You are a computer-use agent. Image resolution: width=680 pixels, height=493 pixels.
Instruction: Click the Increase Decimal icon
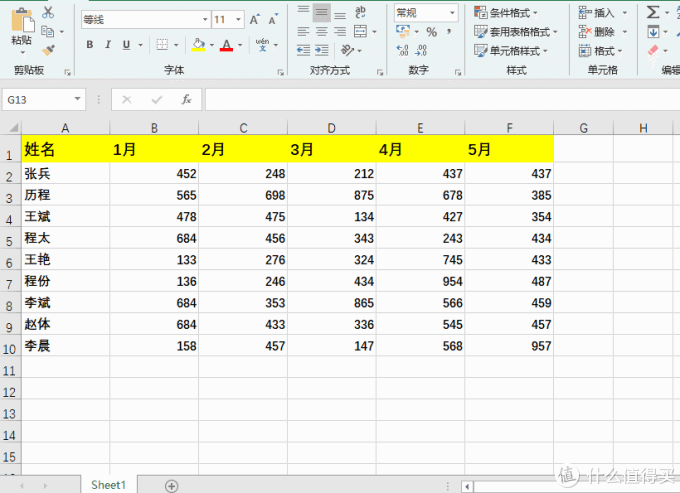[x=403, y=50]
